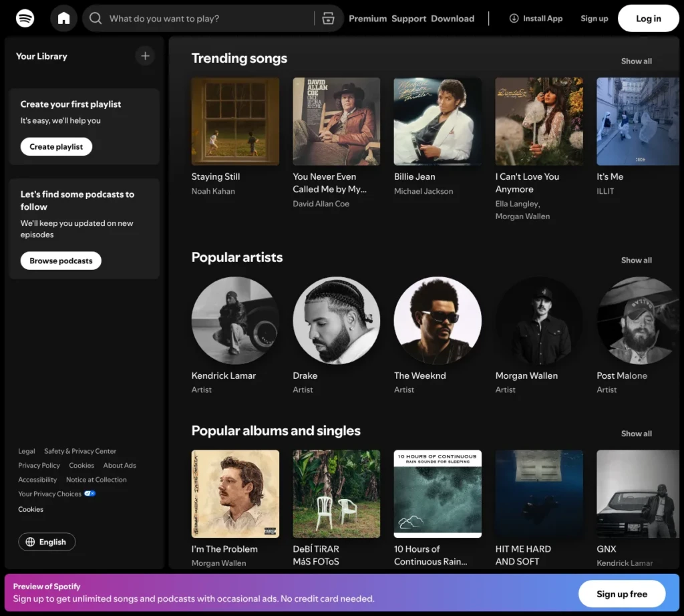Show all Popular artists
This screenshot has width=684, height=616.
[637, 260]
